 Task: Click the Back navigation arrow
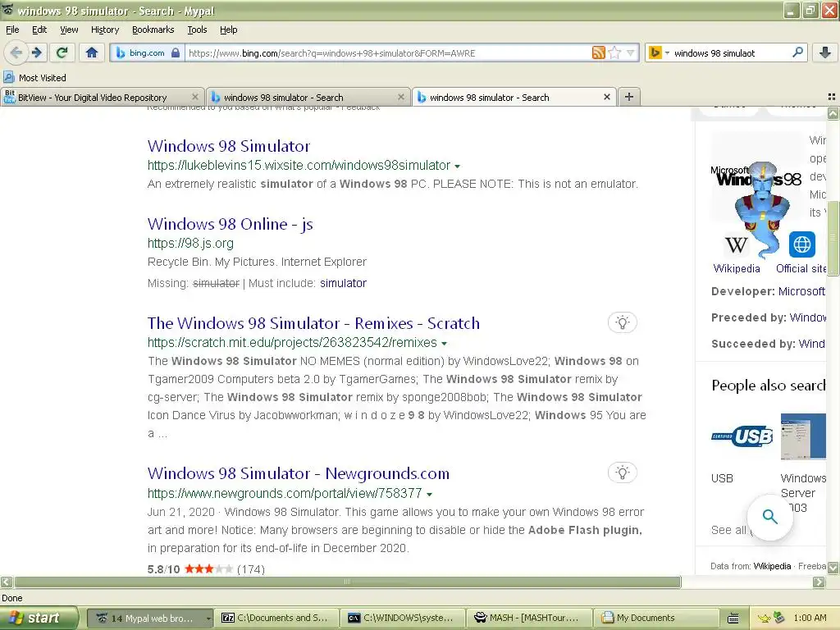pyautogui.click(x=16, y=52)
